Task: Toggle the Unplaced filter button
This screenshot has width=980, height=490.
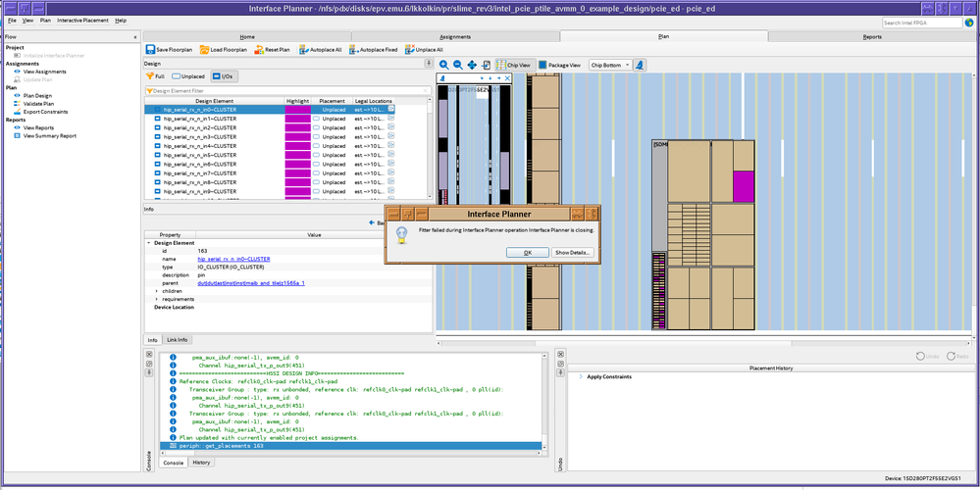Action: click(x=189, y=75)
